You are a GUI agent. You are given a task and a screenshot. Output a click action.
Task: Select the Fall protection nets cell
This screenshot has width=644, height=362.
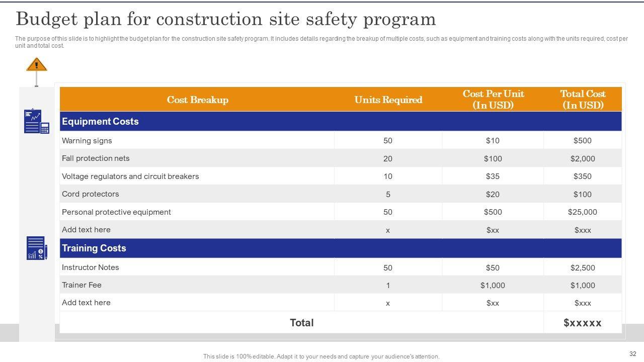tap(96, 158)
